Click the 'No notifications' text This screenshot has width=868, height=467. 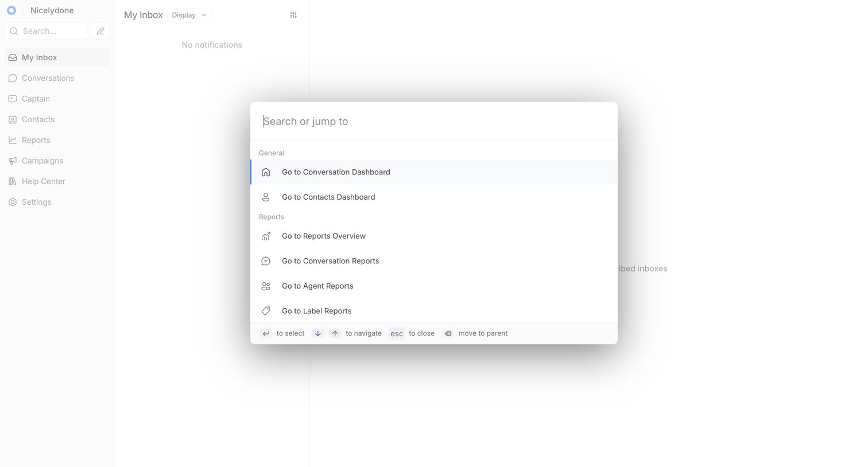point(212,45)
